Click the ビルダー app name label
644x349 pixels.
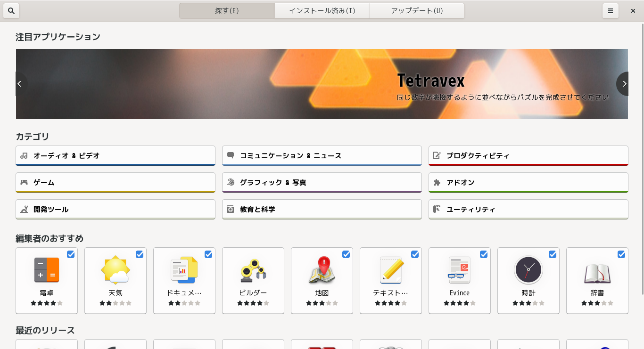253,293
